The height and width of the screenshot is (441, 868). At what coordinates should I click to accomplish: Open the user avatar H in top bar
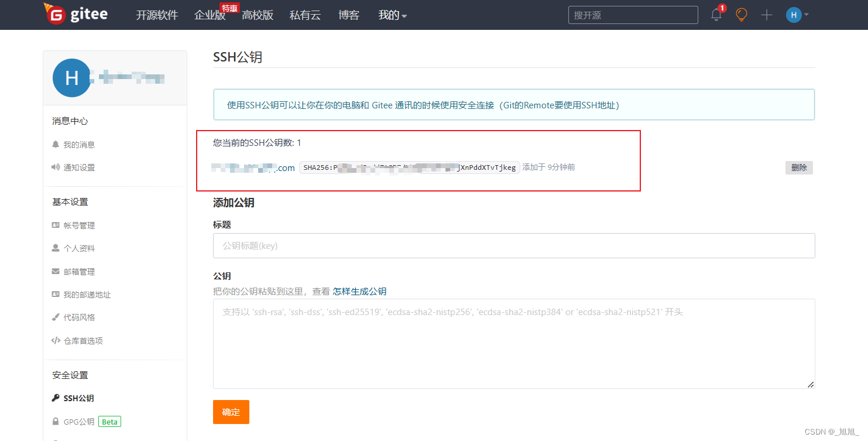(x=794, y=15)
